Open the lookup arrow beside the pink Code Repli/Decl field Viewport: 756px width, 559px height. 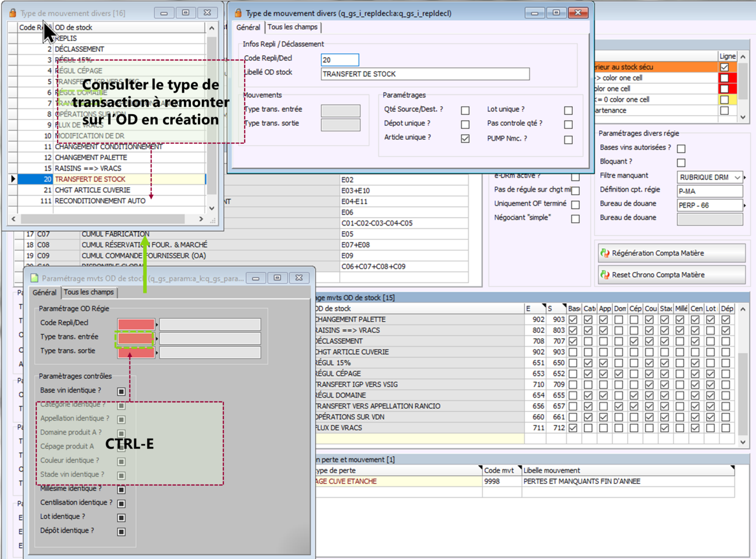click(x=157, y=325)
